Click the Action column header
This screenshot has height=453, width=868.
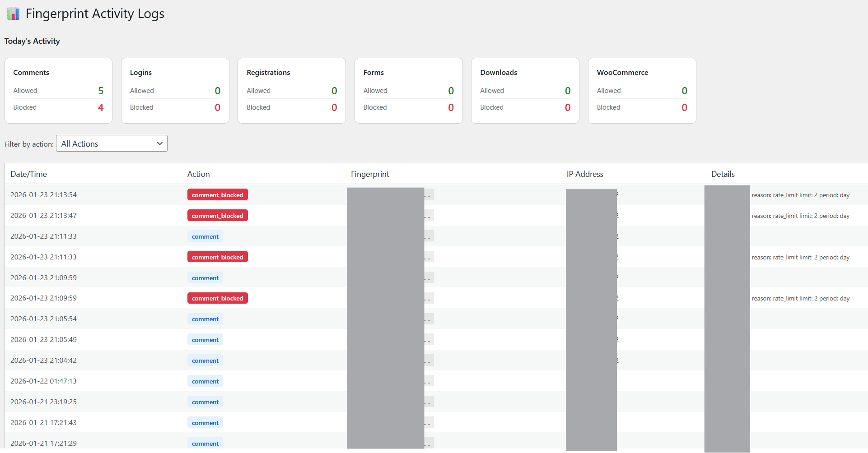click(199, 174)
